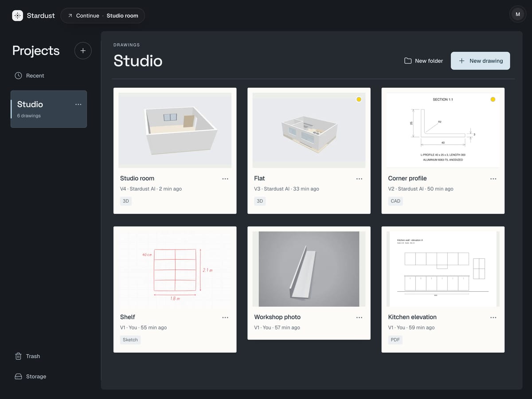Click the 3D tag on Flat
The width and height of the screenshot is (532, 399).
(x=260, y=201)
